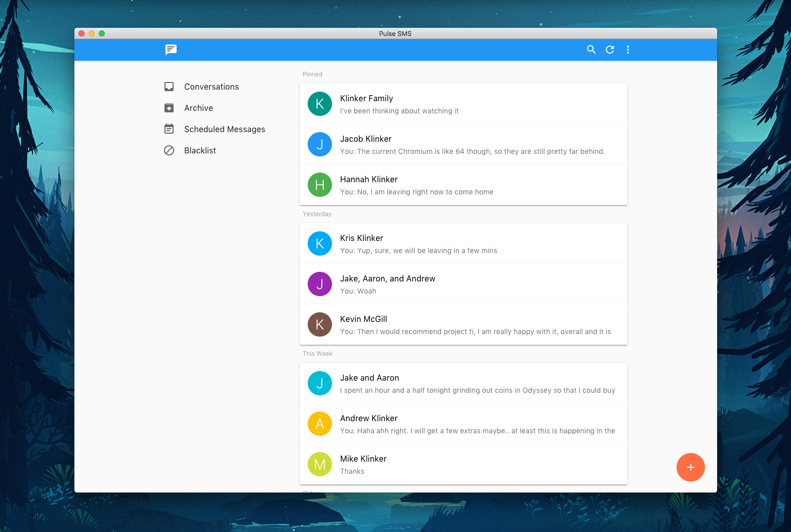Click preview 'Haha ahh right. I will get'
The image size is (791, 532).
[x=478, y=431]
